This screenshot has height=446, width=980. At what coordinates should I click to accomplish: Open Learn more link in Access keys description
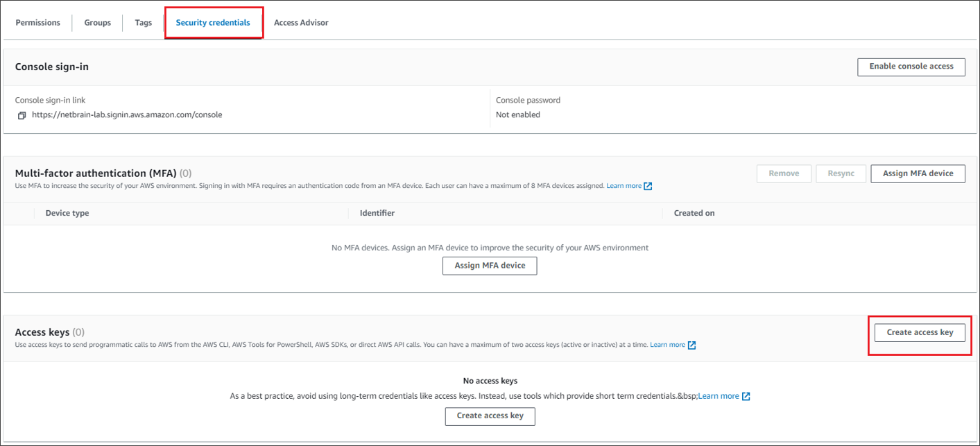tap(667, 345)
